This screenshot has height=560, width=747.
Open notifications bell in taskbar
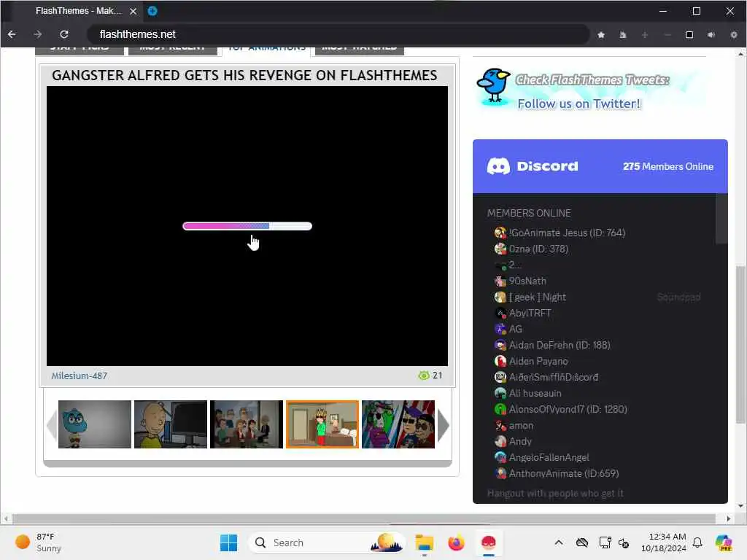coord(697,542)
